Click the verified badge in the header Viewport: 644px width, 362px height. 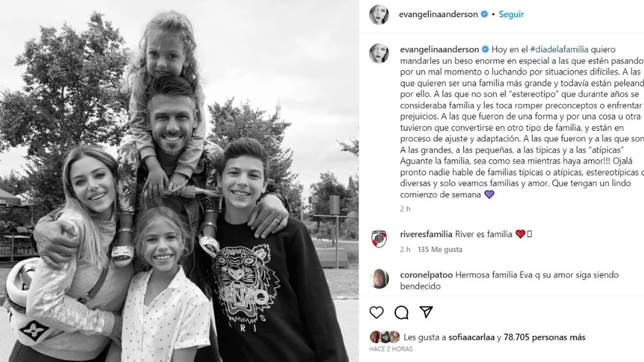click(485, 14)
